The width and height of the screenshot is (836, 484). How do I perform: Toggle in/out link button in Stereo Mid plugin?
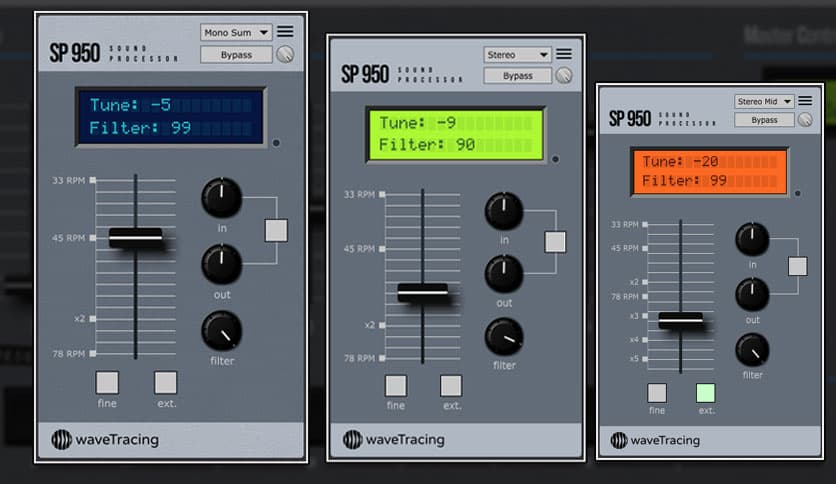(x=798, y=266)
